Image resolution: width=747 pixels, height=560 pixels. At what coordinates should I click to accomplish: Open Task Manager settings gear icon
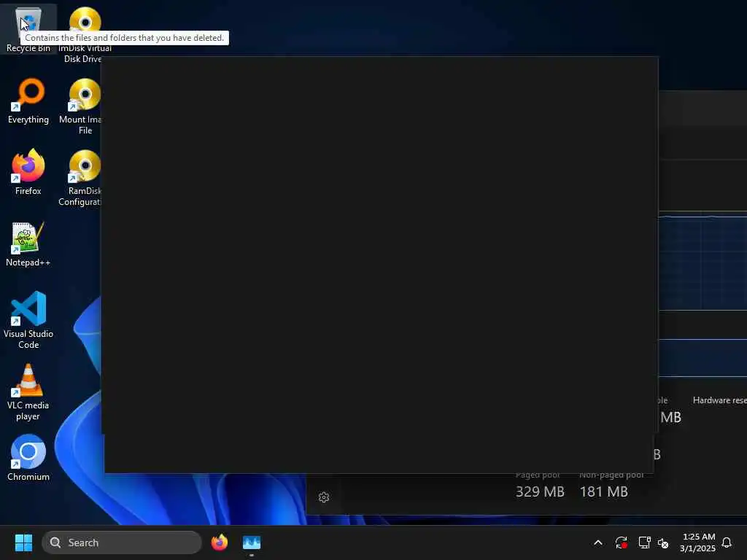pyautogui.click(x=324, y=497)
